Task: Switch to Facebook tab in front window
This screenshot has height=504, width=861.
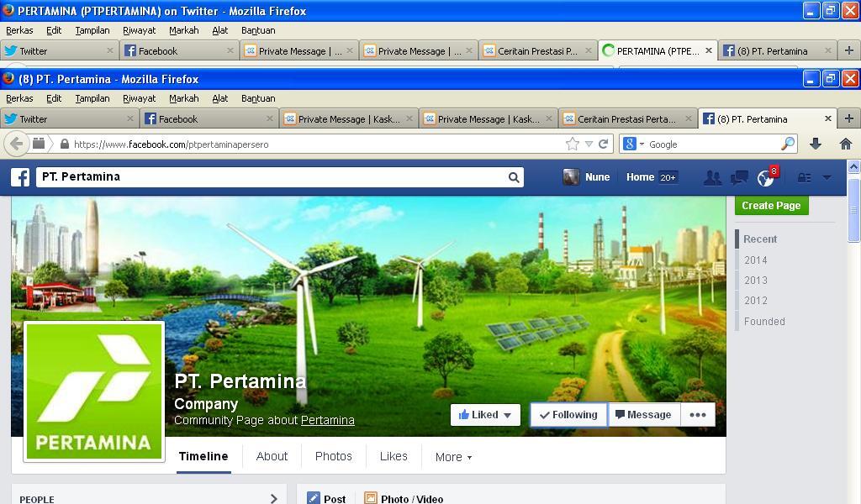Action: point(209,118)
